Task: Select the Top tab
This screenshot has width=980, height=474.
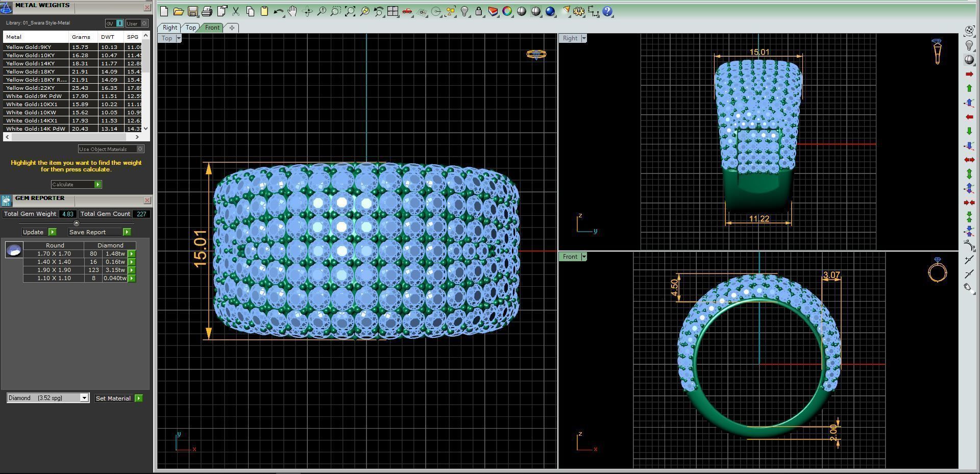Action: (190, 28)
